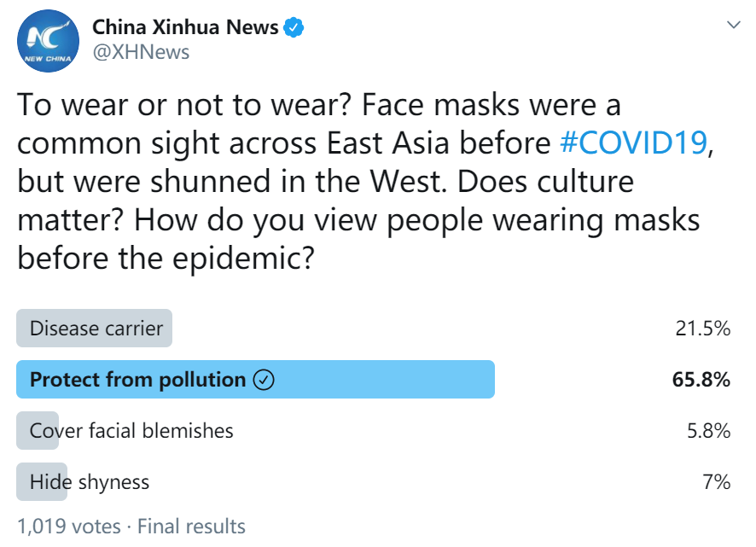Image resolution: width=756 pixels, height=547 pixels.
Task: Select the Cover facial blemishes poll option
Action: (131, 431)
